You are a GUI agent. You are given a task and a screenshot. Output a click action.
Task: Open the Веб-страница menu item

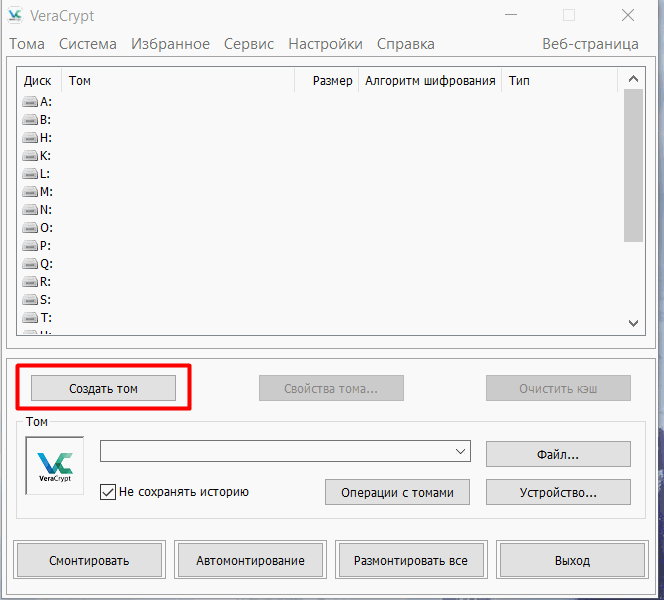pyautogui.click(x=590, y=44)
